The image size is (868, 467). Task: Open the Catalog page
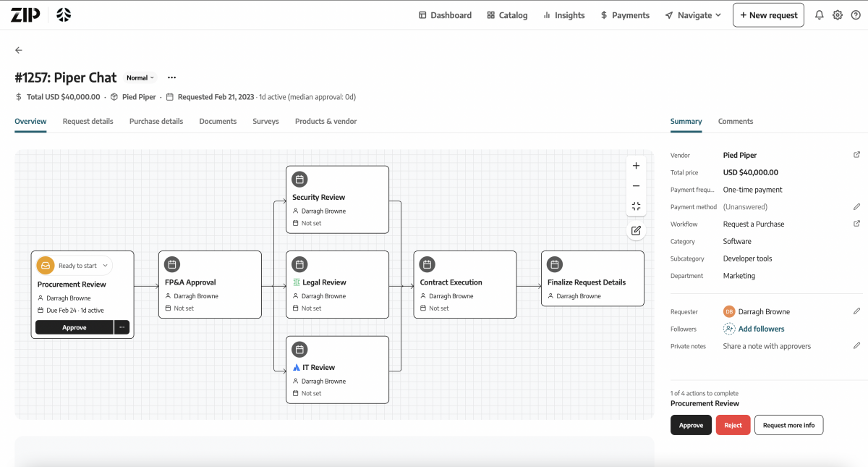(x=507, y=15)
